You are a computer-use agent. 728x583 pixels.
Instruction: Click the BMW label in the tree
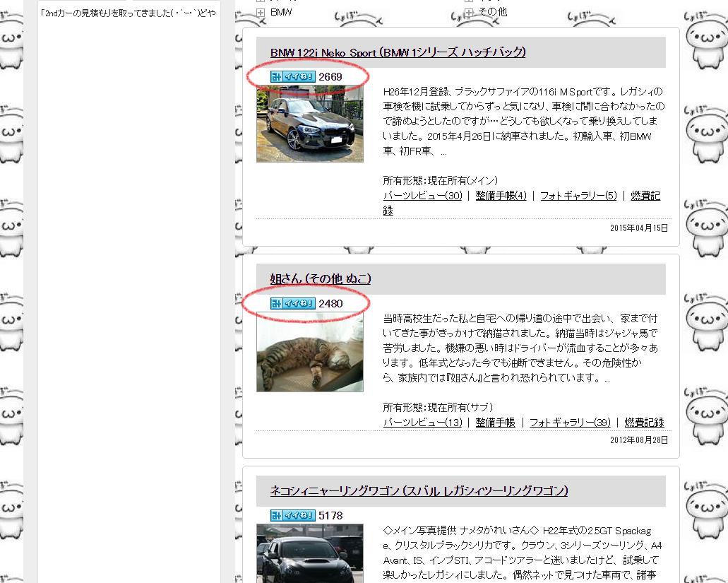pos(281,13)
